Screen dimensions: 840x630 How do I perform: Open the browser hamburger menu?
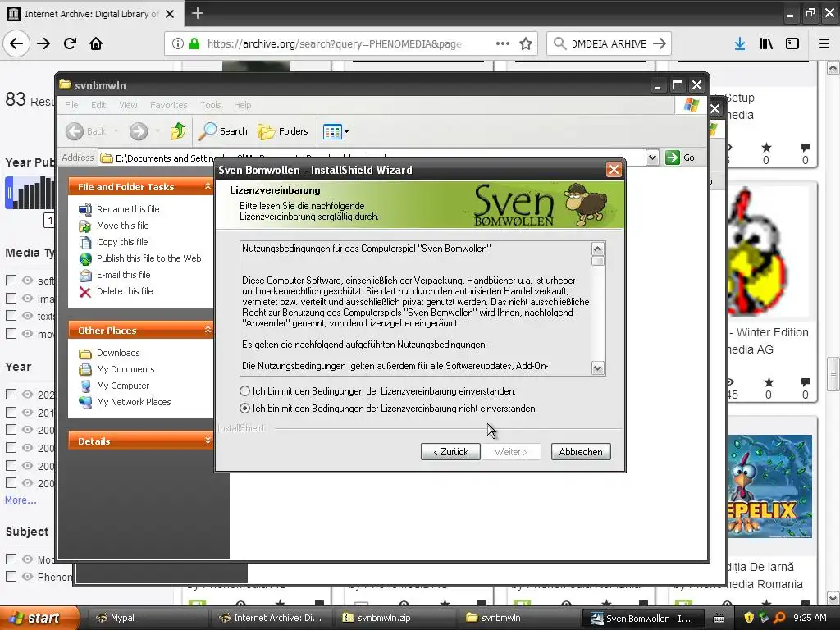tap(824, 43)
